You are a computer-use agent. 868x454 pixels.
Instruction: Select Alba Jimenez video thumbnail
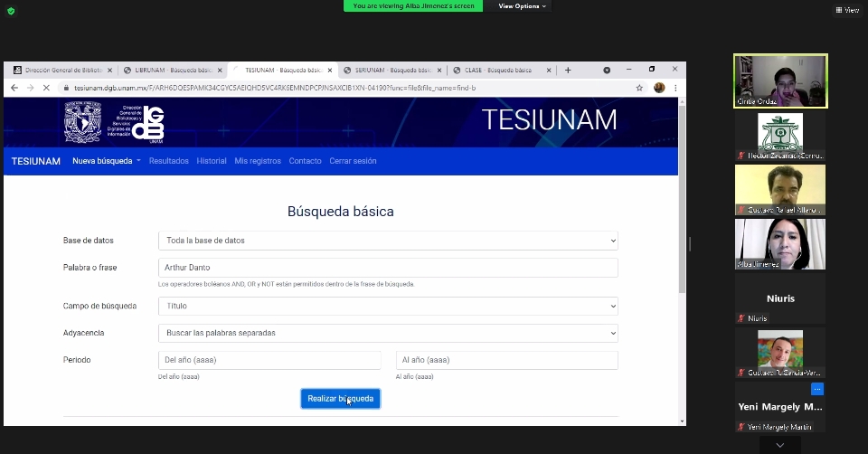click(780, 244)
